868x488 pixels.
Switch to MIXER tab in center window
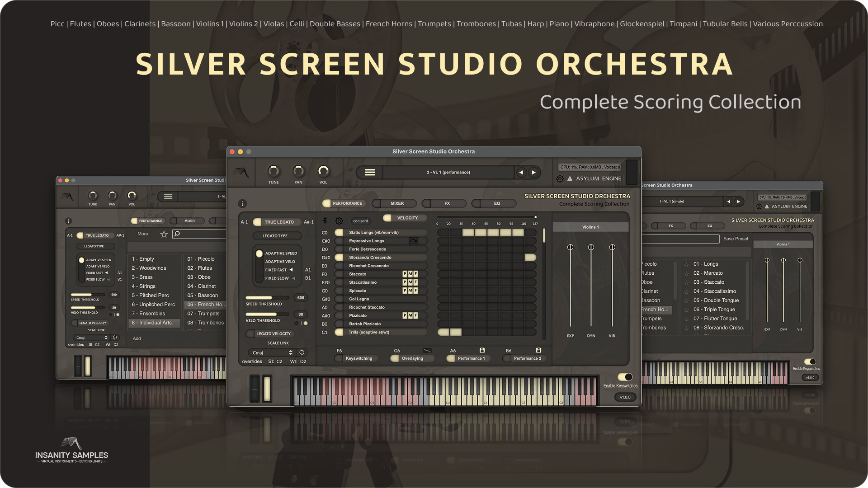(393, 203)
